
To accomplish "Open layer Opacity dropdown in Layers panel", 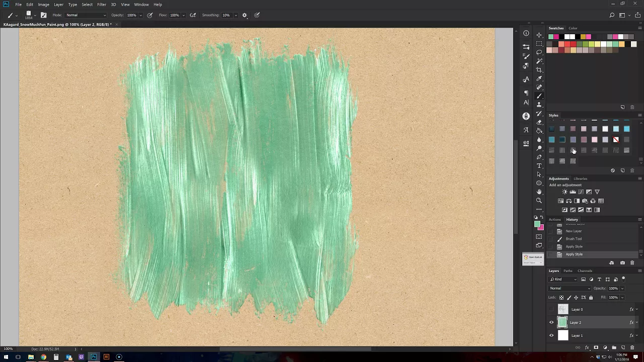I will 622,289.
